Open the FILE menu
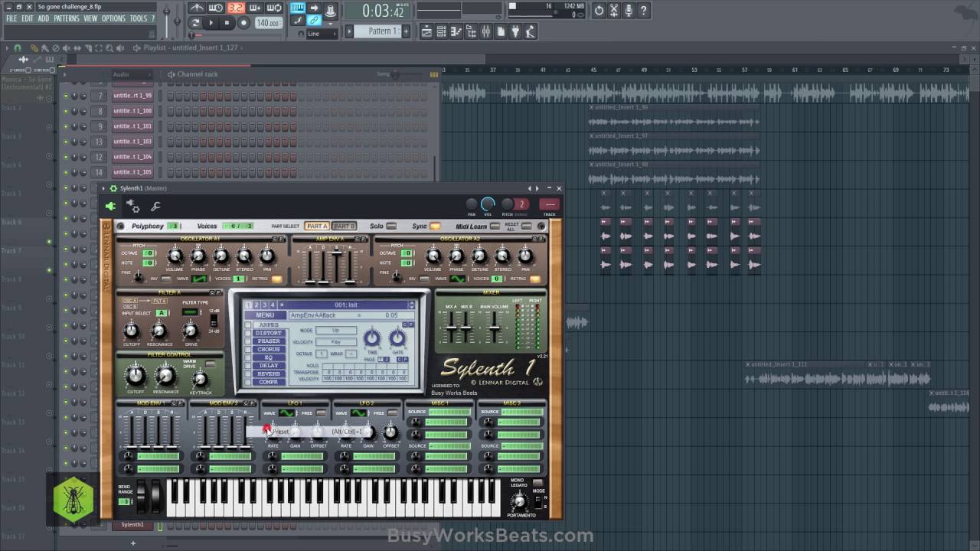The width and height of the screenshot is (980, 551). click(x=11, y=18)
